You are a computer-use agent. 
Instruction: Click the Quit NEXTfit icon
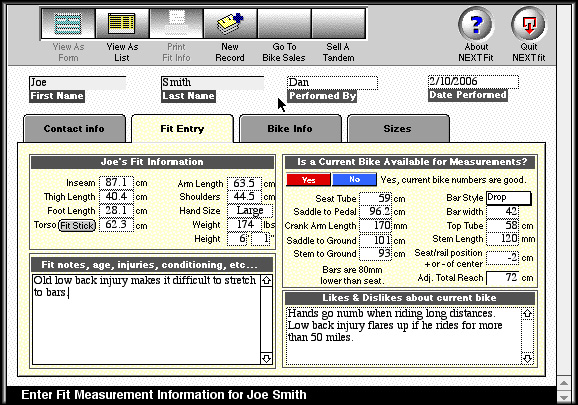(x=529, y=24)
